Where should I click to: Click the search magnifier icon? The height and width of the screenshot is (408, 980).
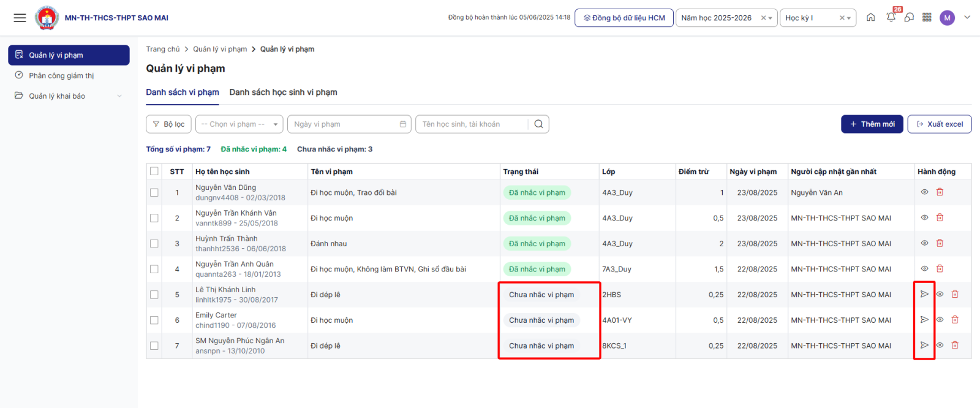(x=538, y=124)
